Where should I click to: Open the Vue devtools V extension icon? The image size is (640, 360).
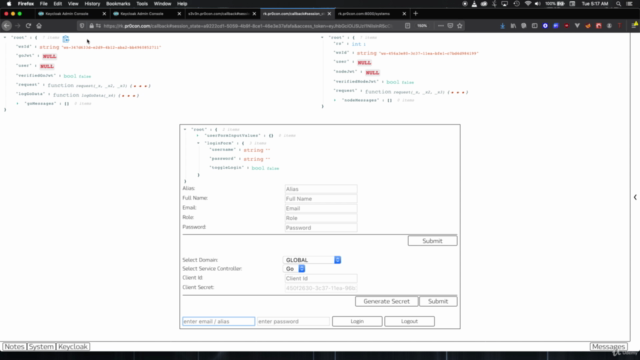point(577,26)
